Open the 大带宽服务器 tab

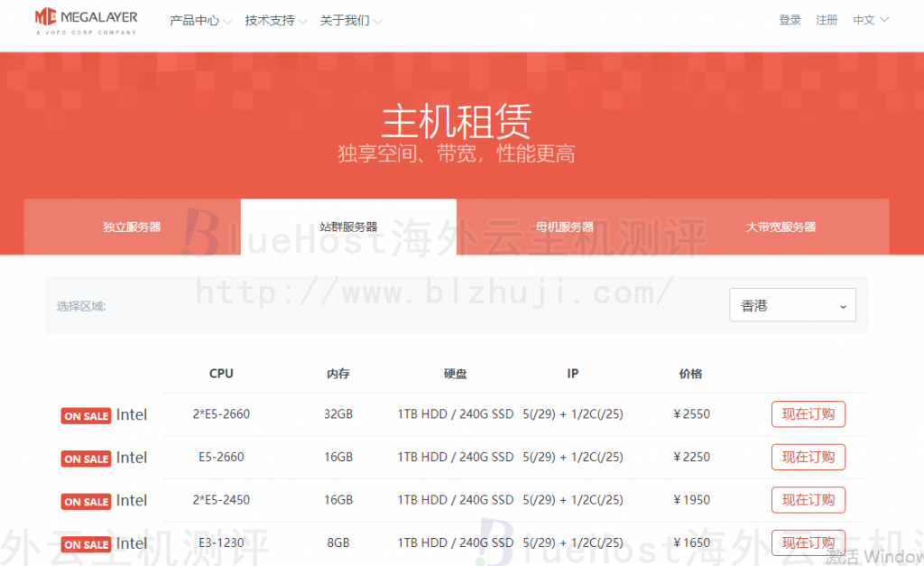point(781,227)
